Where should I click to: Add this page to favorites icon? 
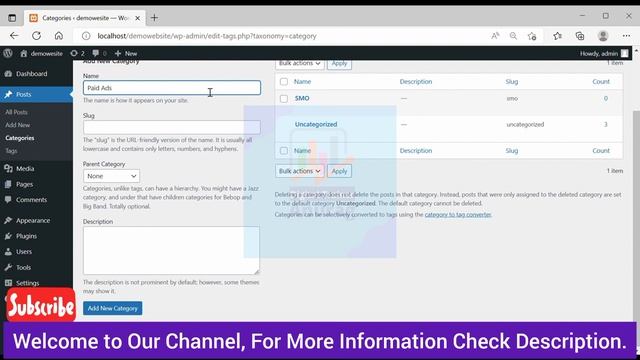point(532,36)
